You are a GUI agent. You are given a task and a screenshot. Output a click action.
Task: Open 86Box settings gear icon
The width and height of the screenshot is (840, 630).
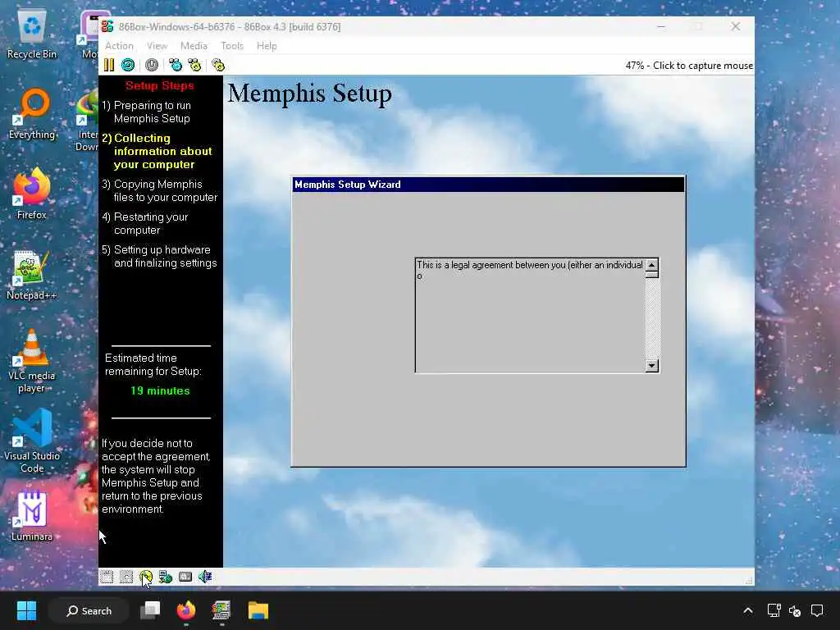pyautogui.click(x=218, y=65)
